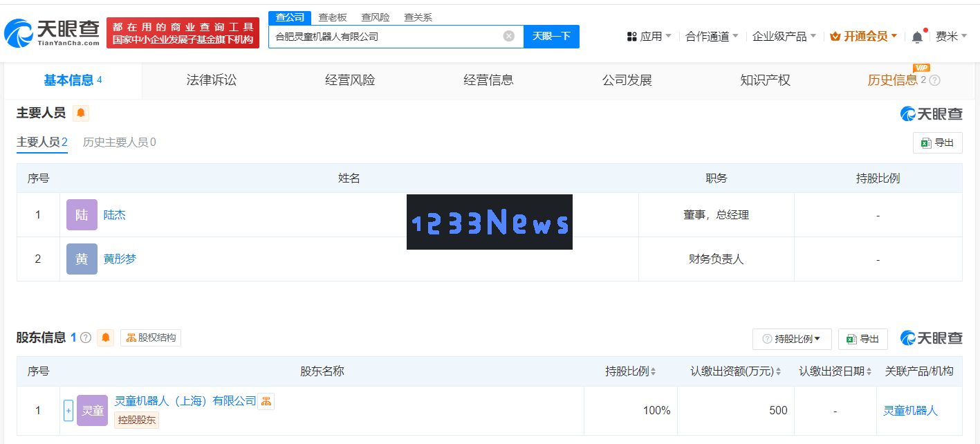
Task: Open 灵童机器人（上海）有限公司 company link
Action: tap(185, 401)
